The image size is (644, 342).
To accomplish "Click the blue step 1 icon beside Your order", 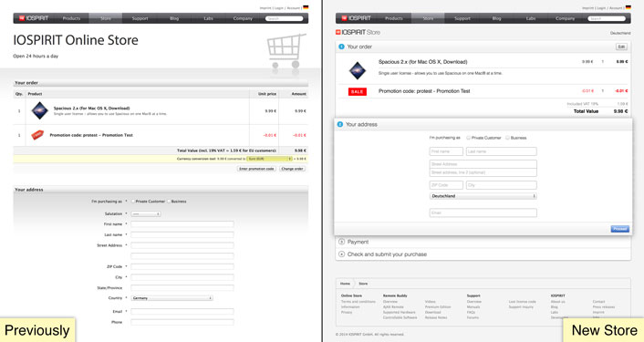I will (x=341, y=47).
